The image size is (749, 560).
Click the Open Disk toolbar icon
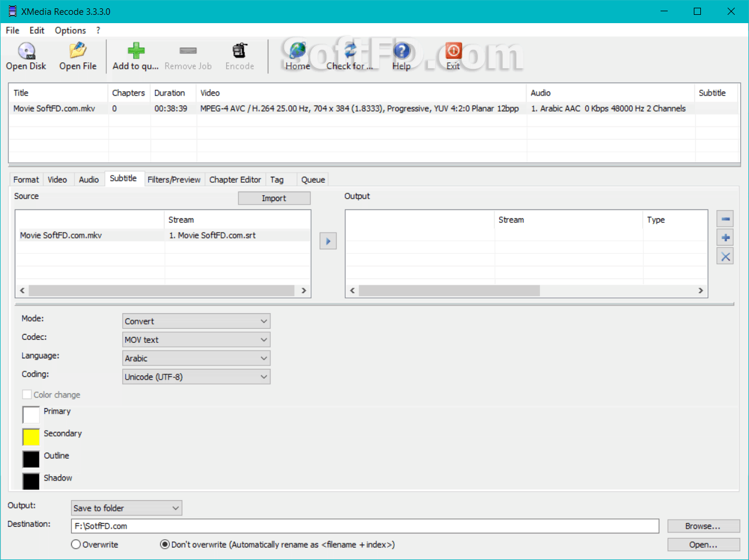click(26, 50)
